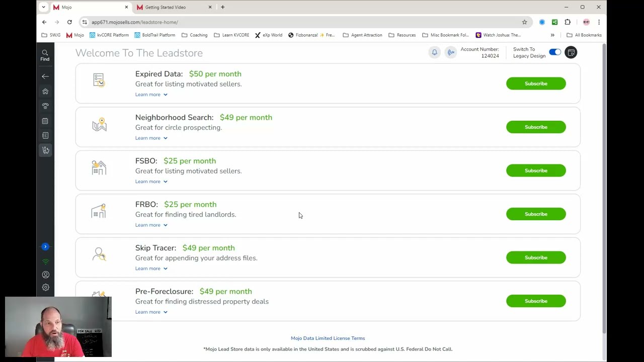Click the Skip Tracer person icon
This screenshot has width=644, height=362.
[99, 254]
